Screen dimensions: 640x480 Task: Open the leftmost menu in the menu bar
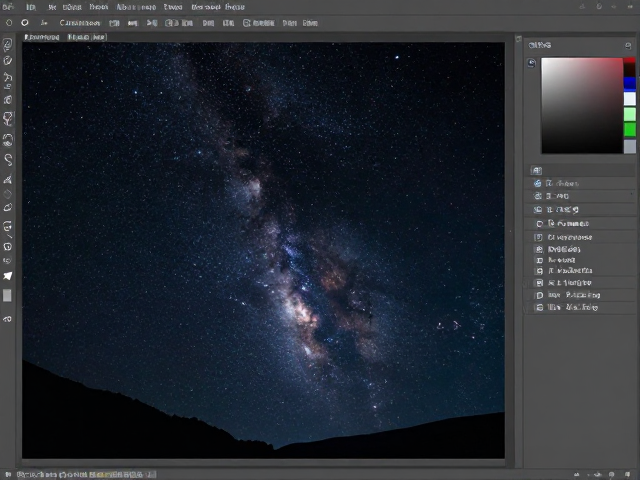point(8,7)
